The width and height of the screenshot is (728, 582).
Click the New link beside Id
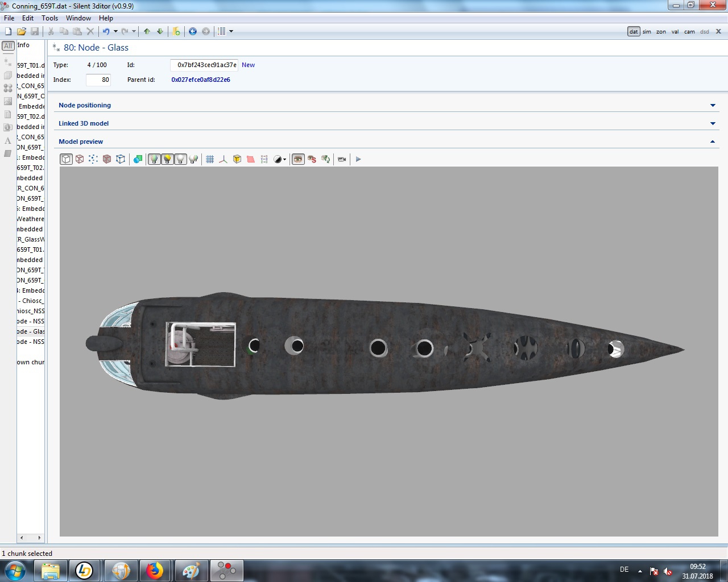click(x=248, y=65)
